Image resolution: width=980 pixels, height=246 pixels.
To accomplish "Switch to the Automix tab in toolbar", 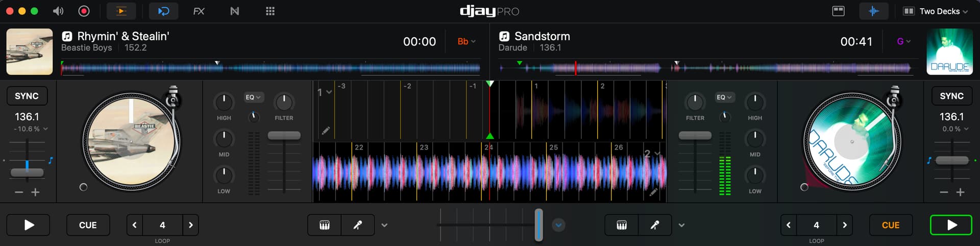I will (121, 11).
